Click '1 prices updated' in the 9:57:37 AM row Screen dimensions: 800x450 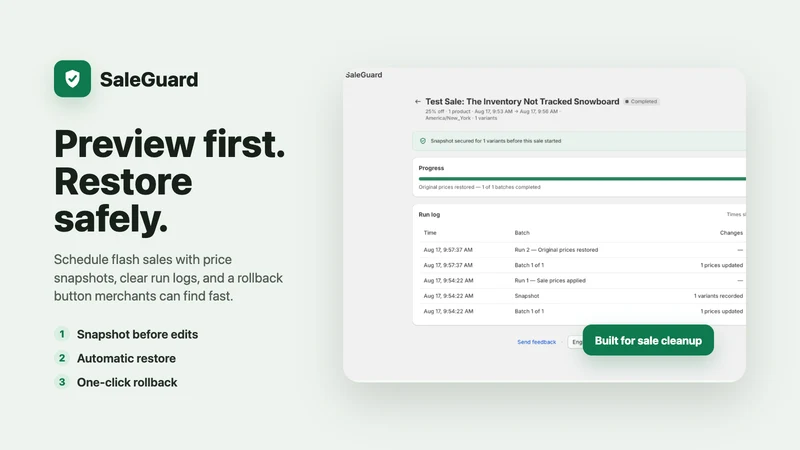721,265
